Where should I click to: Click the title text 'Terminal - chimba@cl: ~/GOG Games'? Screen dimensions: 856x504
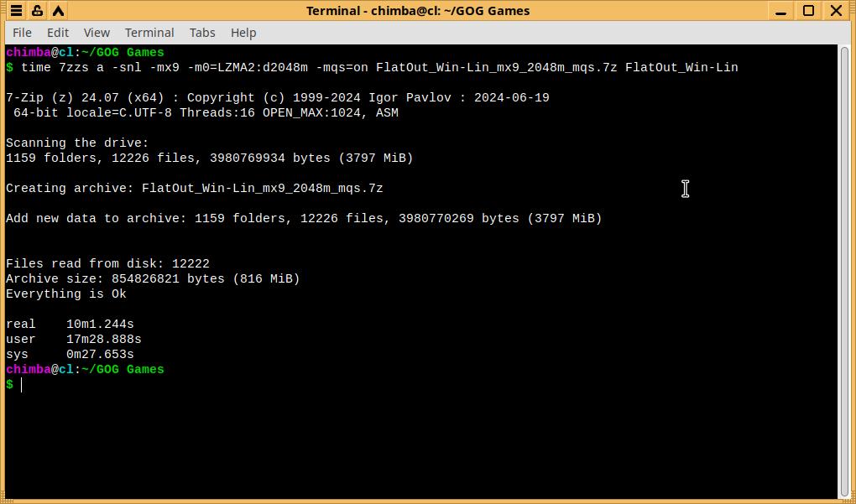coord(418,11)
